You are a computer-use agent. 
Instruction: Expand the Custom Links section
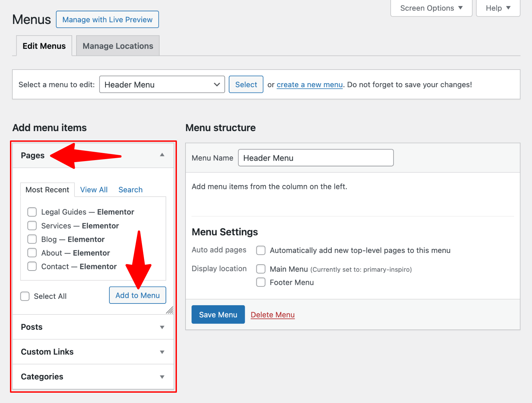162,352
